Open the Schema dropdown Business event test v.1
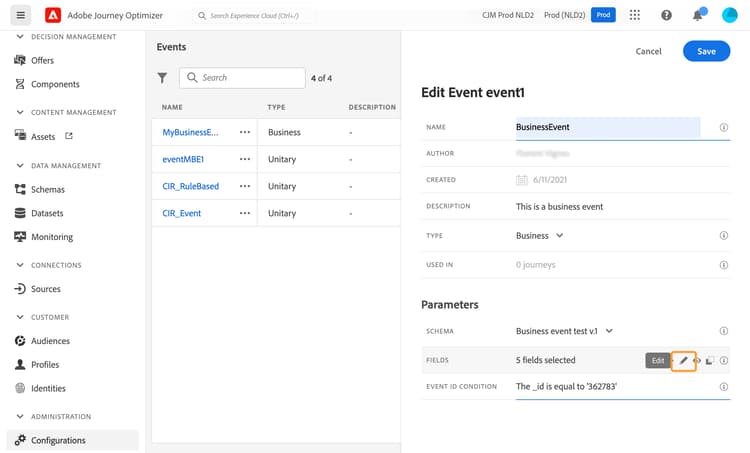 click(564, 331)
